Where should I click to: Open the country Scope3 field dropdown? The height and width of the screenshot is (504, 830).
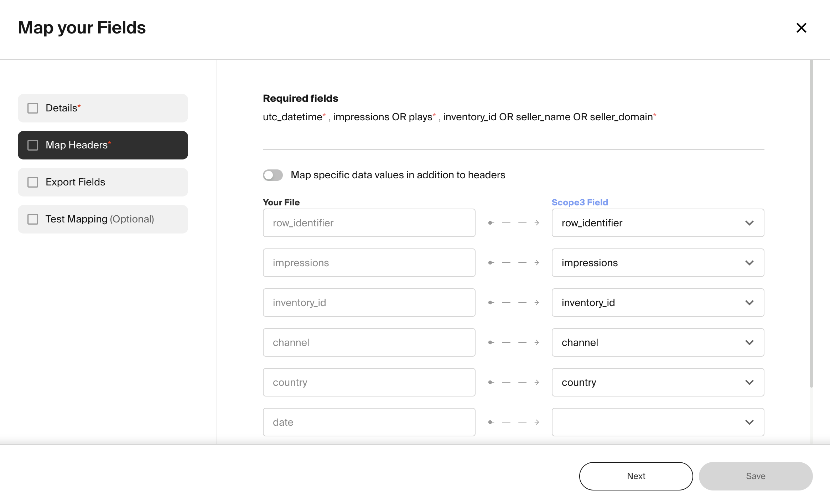[657, 383]
